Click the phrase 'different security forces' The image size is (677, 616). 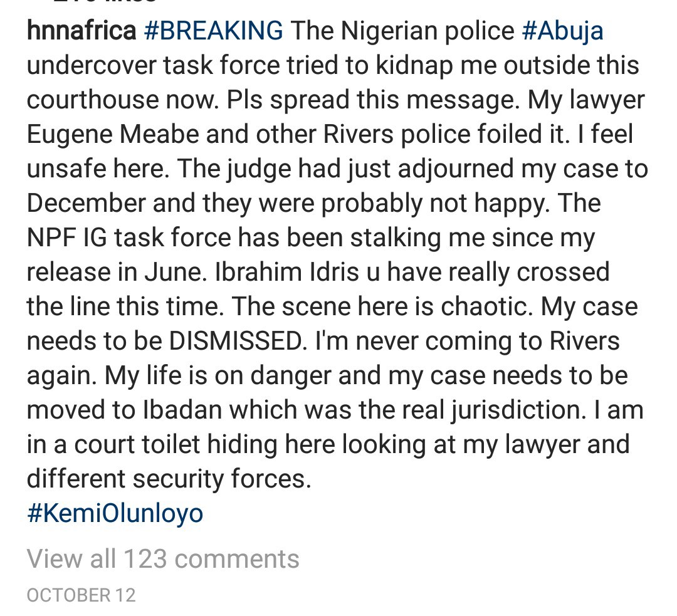(x=169, y=479)
